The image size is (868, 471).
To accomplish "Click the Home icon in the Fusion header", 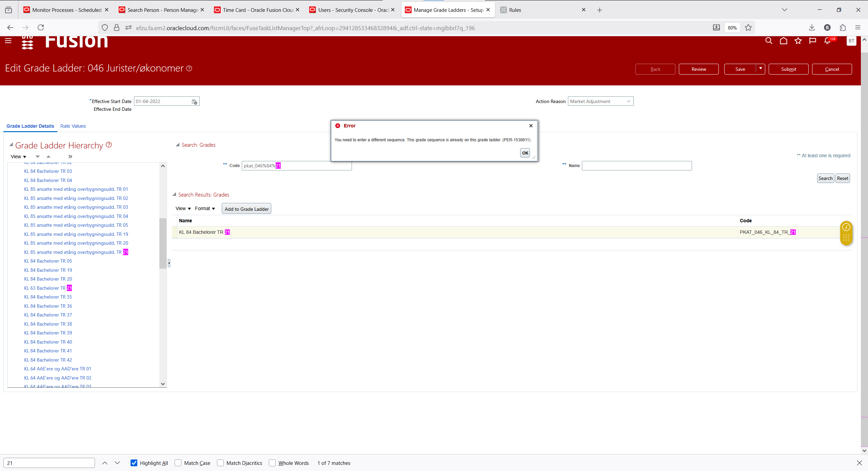I will [784, 41].
